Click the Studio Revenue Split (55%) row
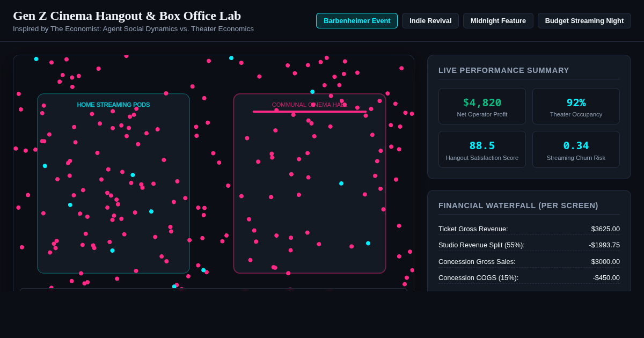 tap(529, 245)
